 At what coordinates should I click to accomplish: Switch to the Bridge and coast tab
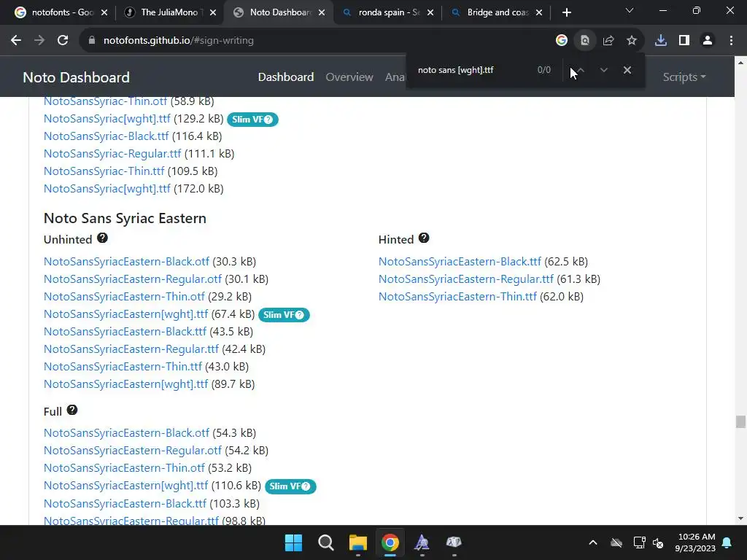click(x=496, y=12)
